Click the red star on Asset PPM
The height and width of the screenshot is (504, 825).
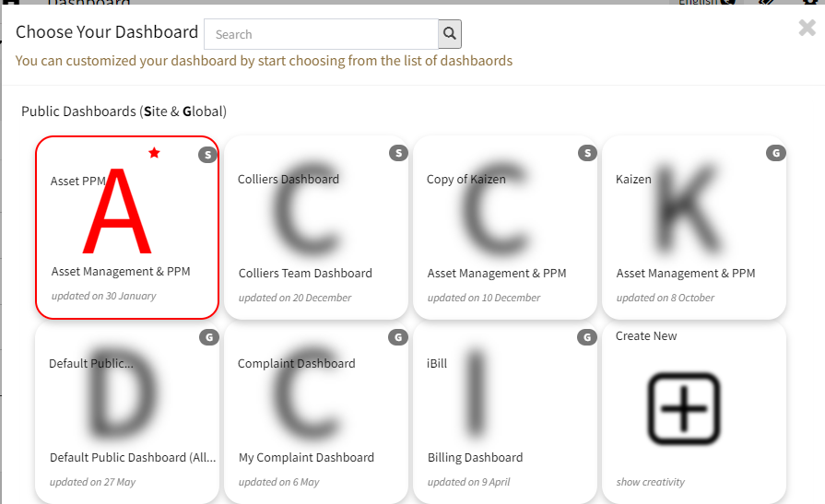154,152
